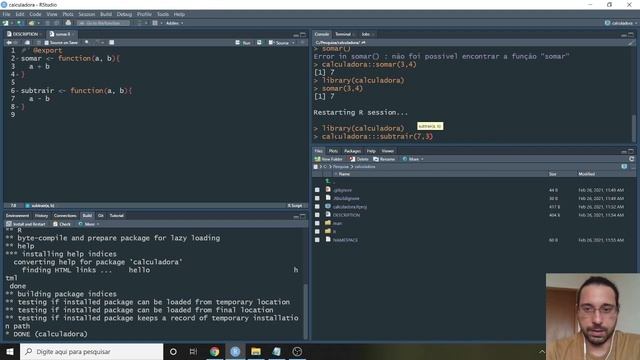Click the clear console broom icon
640x360 pixels.
pos(631,42)
